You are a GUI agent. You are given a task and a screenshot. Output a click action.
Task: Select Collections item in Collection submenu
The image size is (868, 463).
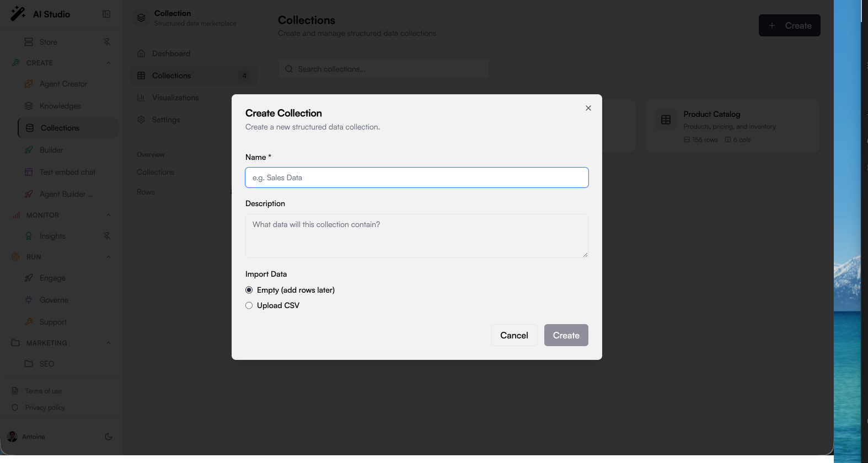[x=194, y=76]
